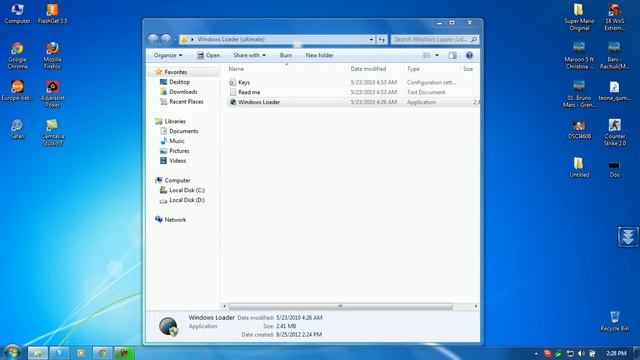Click the New folder button
The image size is (640, 360).
pyautogui.click(x=319, y=55)
